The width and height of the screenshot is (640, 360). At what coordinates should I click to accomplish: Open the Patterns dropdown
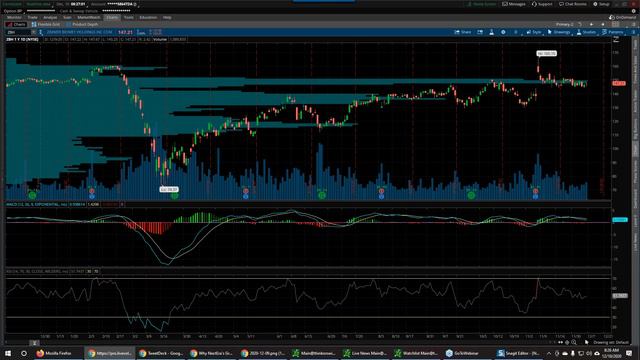(613, 32)
